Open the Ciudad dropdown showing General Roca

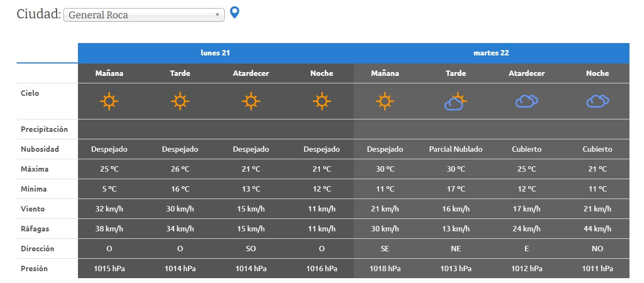point(144,15)
